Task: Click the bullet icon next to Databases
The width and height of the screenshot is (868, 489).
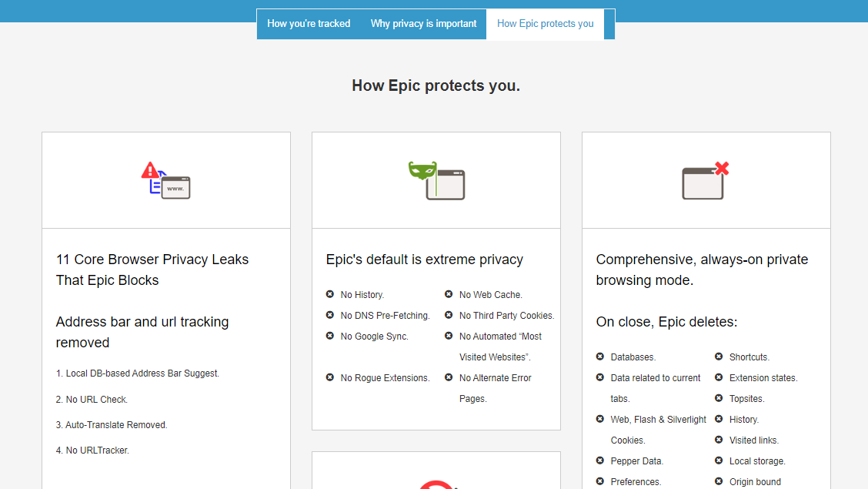Action: coord(601,357)
